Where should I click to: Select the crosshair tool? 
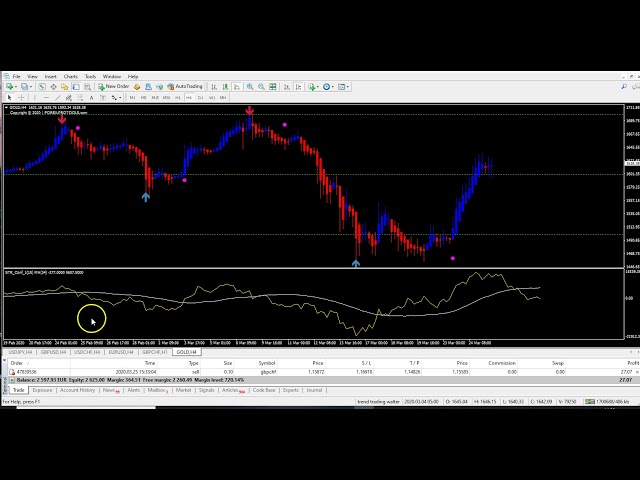(x=21, y=98)
